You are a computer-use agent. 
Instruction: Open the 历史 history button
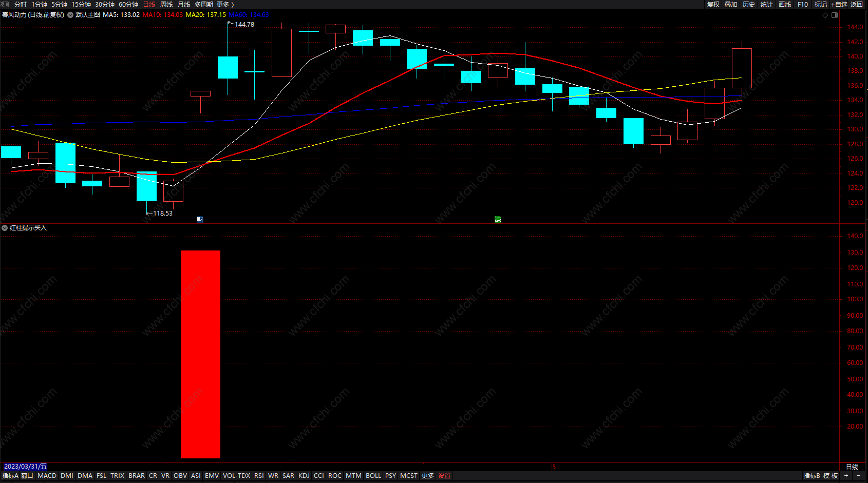point(749,5)
